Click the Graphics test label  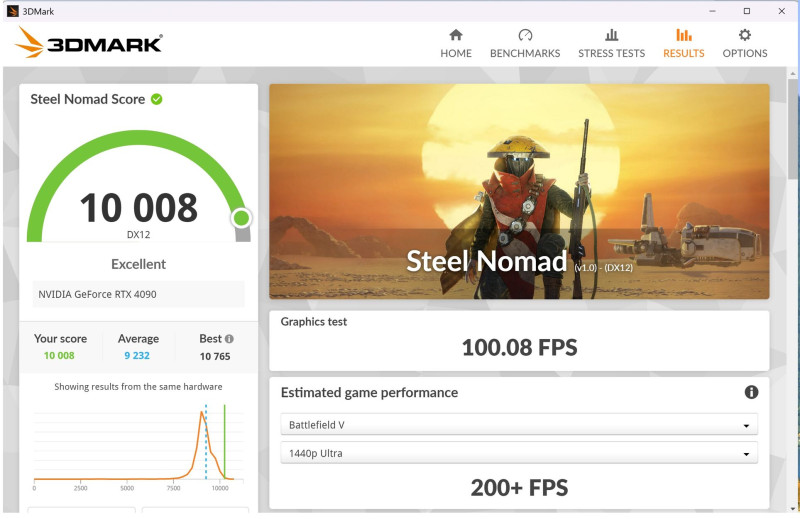pyautogui.click(x=314, y=322)
